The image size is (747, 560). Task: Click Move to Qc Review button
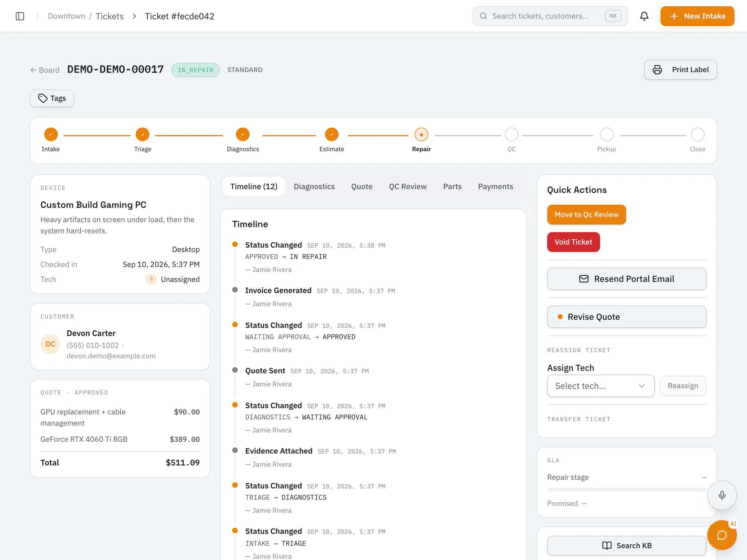pyautogui.click(x=586, y=215)
